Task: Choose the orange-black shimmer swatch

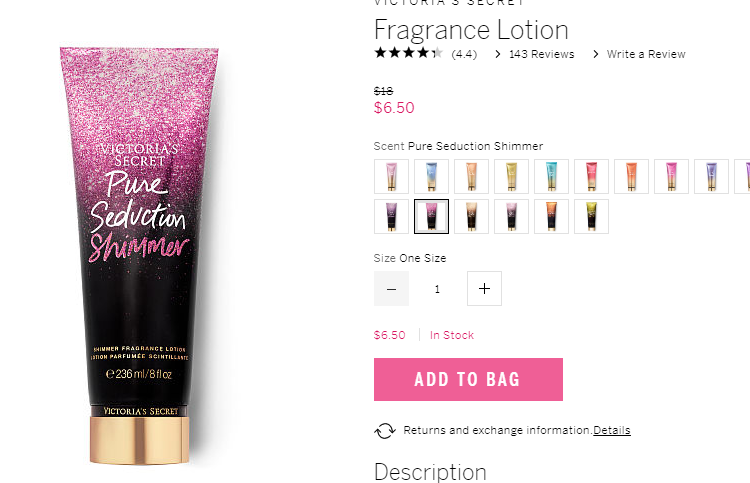Action: click(551, 217)
